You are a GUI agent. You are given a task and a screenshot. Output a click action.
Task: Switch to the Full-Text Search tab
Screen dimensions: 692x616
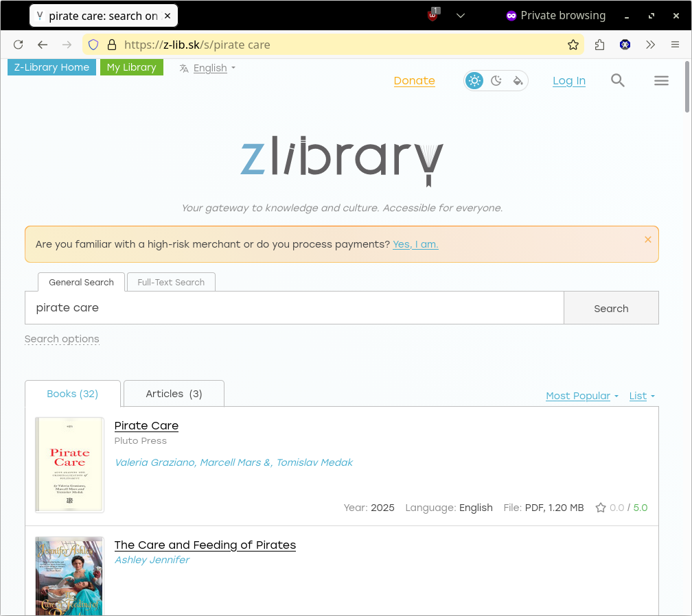(171, 282)
